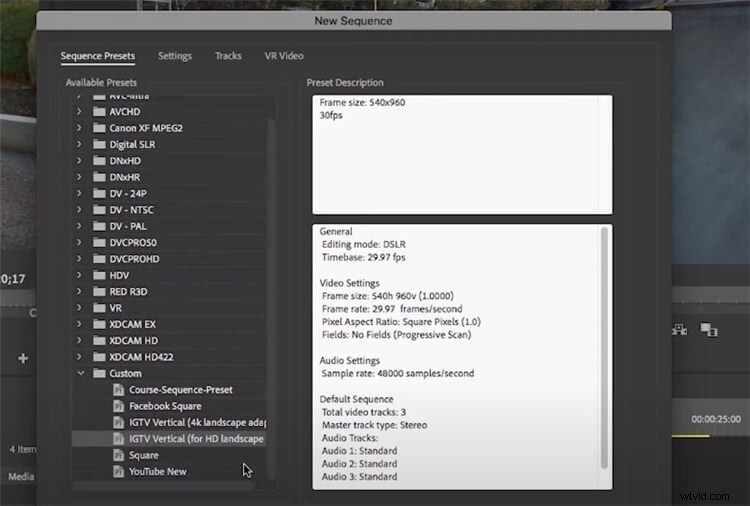The width and height of the screenshot is (750, 506).
Task: Select the DVCPRO50 folder icon
Action: pyautogui.click(x=99, y=242)
